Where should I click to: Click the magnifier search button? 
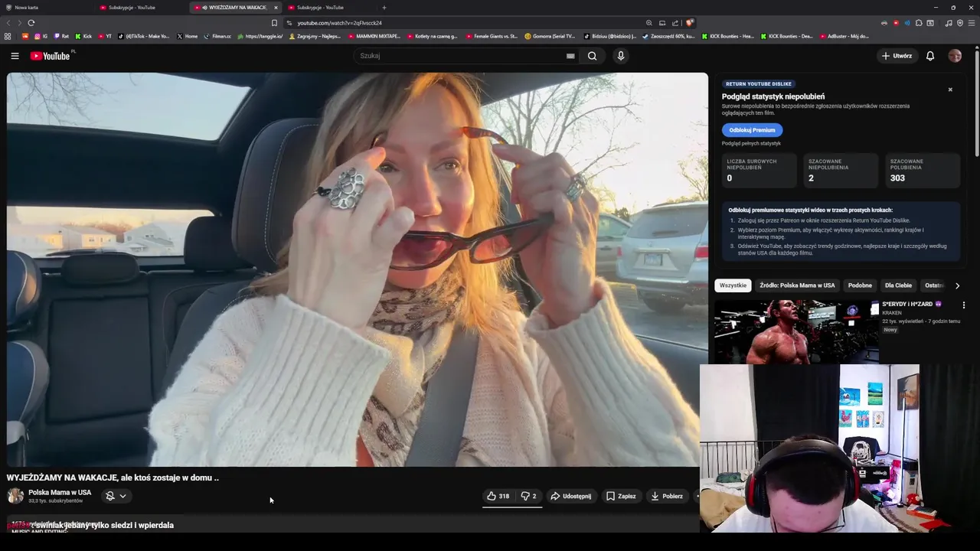pyautogui.click(x=592, y=56)
